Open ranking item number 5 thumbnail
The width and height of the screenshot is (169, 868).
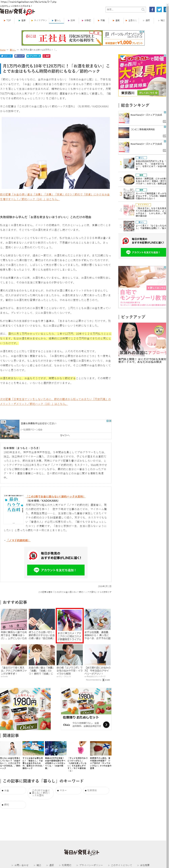[x=129, y=226]
